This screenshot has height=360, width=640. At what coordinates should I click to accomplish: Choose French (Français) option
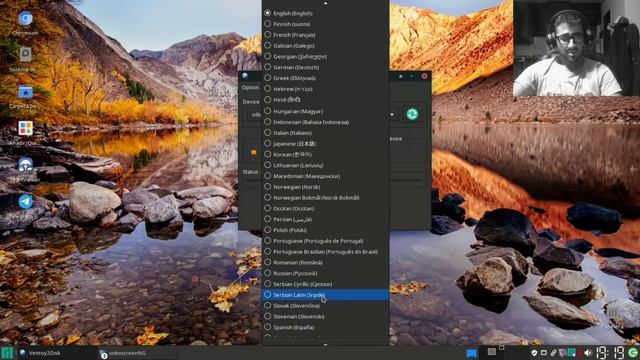325,35
